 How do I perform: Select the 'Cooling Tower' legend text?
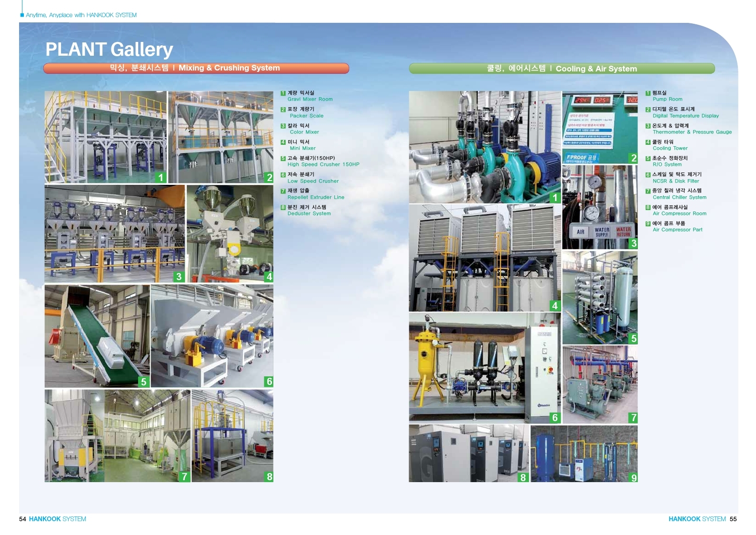click(x=670, y=148)
